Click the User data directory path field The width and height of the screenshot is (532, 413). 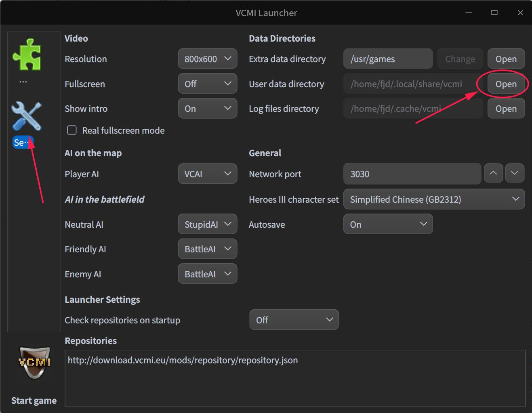tap(413, 84)
